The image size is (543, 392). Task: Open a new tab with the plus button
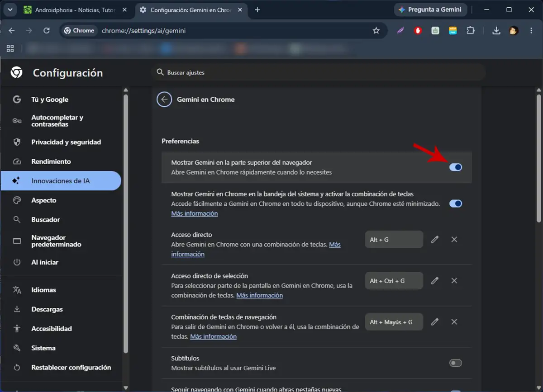(x=257, y=10)
